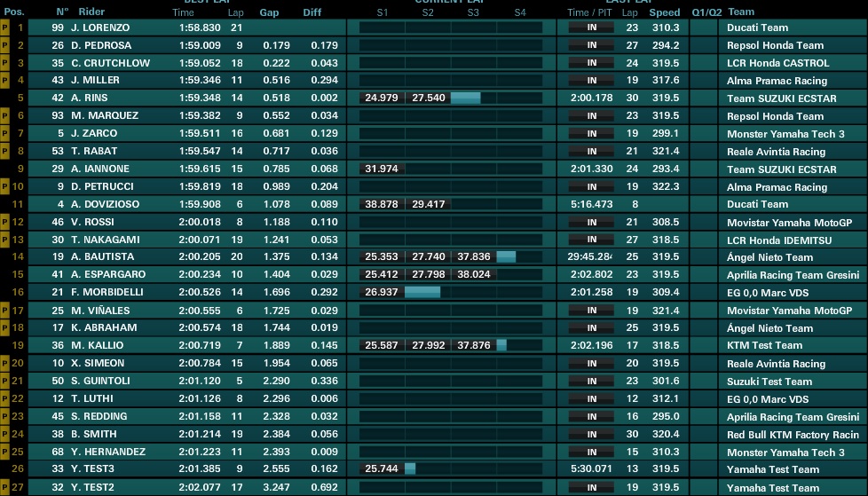868x496 pixels.
Task: Click last lap time 5:30.071
Action: 592,468
